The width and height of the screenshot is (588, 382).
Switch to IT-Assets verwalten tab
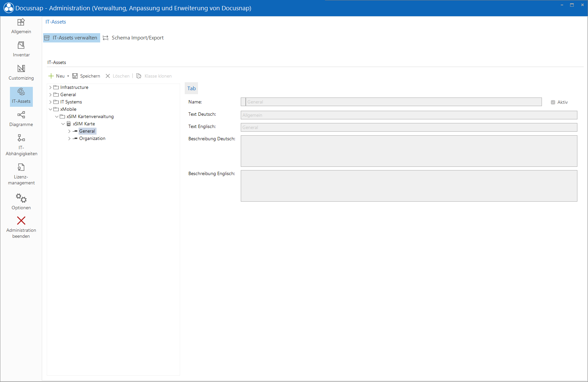coord(72,38)
